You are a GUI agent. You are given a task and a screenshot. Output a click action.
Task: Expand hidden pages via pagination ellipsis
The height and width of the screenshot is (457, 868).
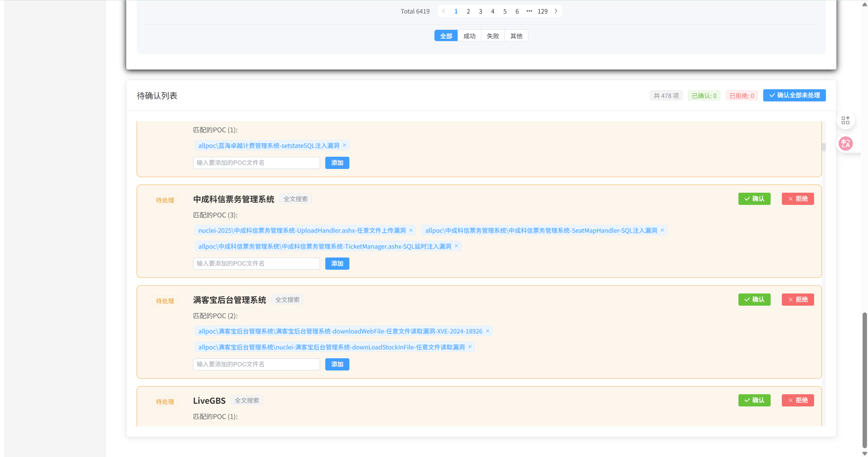pyautogui.click(x=529, y=11)
